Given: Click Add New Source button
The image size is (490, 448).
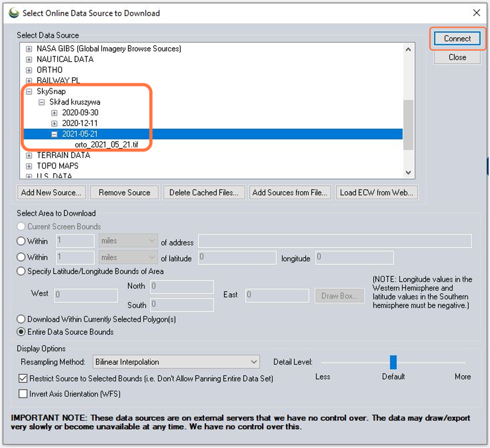Looking at the screenshot, I should pos(51,192).
